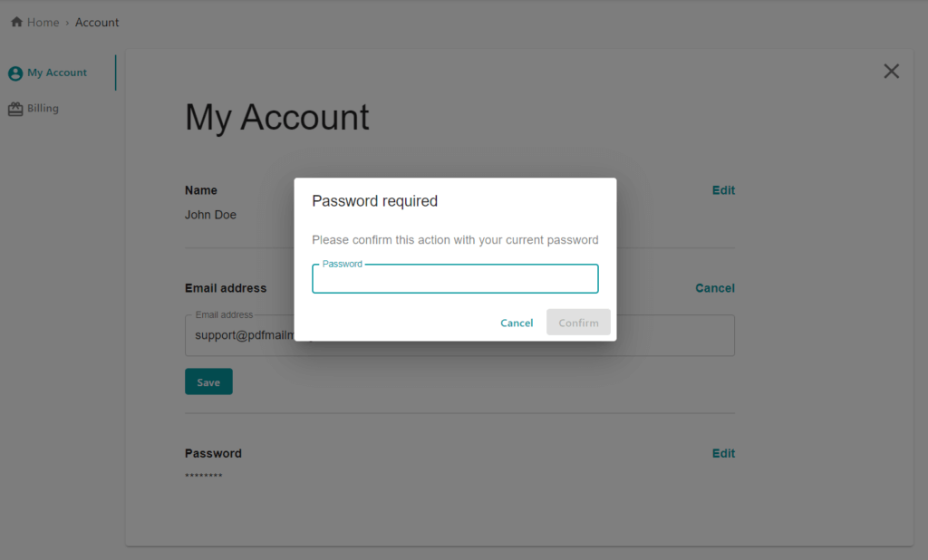Click the My Account person icon
The width and height of the screenshot is (928, 560).
[x=15, y=73]
